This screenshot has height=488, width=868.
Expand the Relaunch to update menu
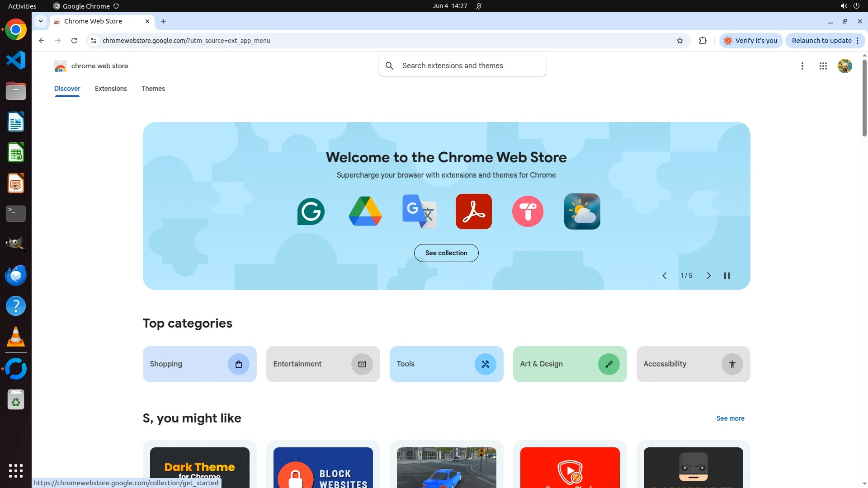click(x=857, y=41)
